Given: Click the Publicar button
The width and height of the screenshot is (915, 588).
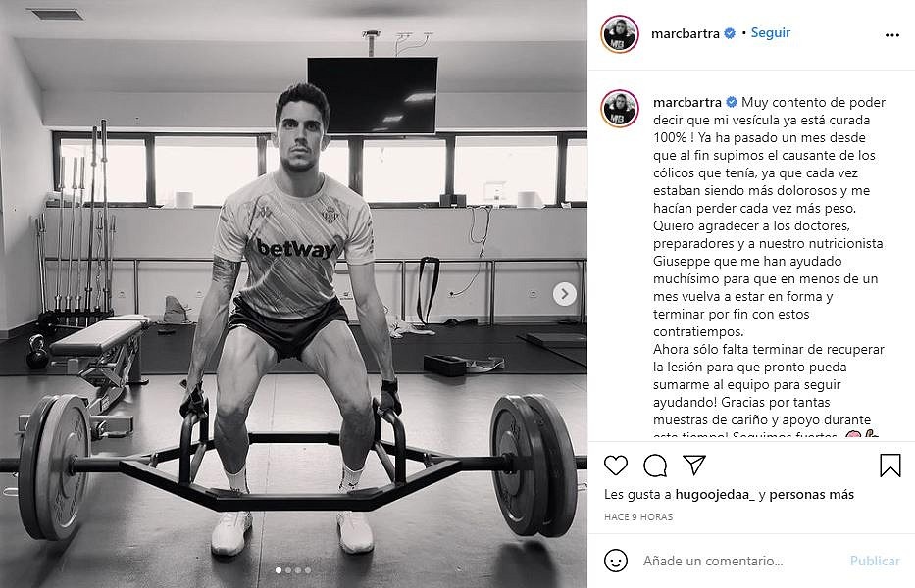Looking at the screenshot, I should point(875,561).
